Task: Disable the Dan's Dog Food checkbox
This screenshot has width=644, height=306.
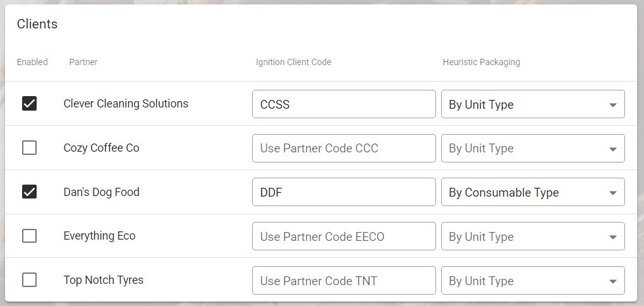Action: [29, 192]
